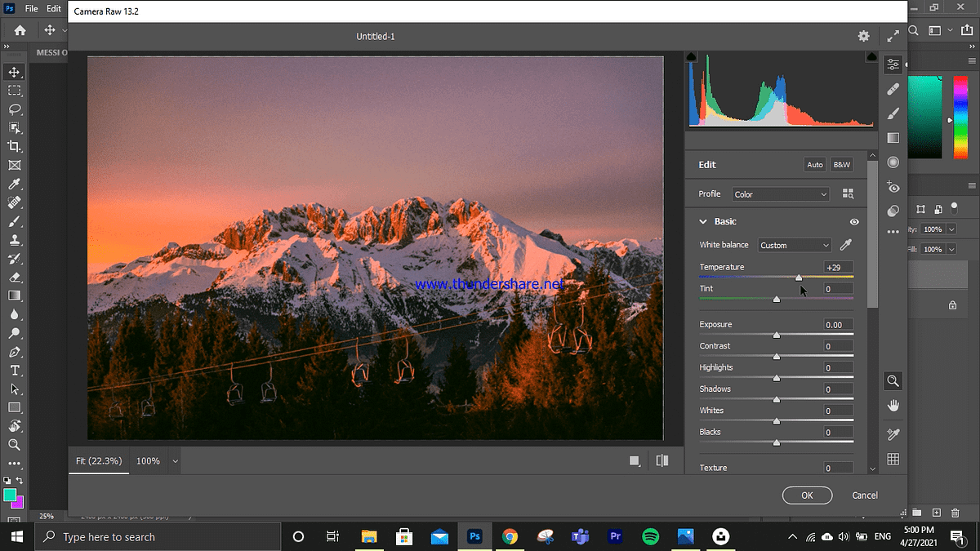The height and width of the screenshot is (551, 980).
Task: Select the Clone Stamp tool
Action: 13,241
